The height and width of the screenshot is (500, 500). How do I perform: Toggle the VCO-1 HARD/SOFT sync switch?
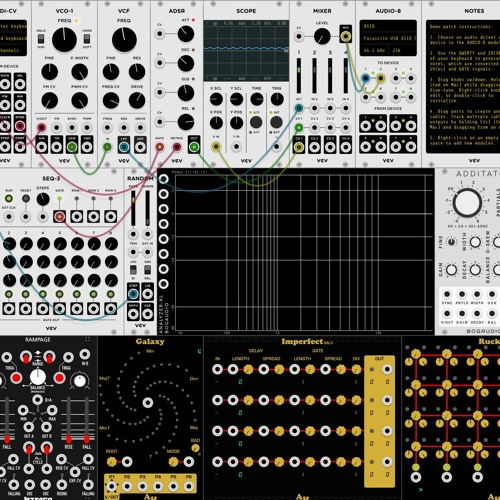point(87,39)
